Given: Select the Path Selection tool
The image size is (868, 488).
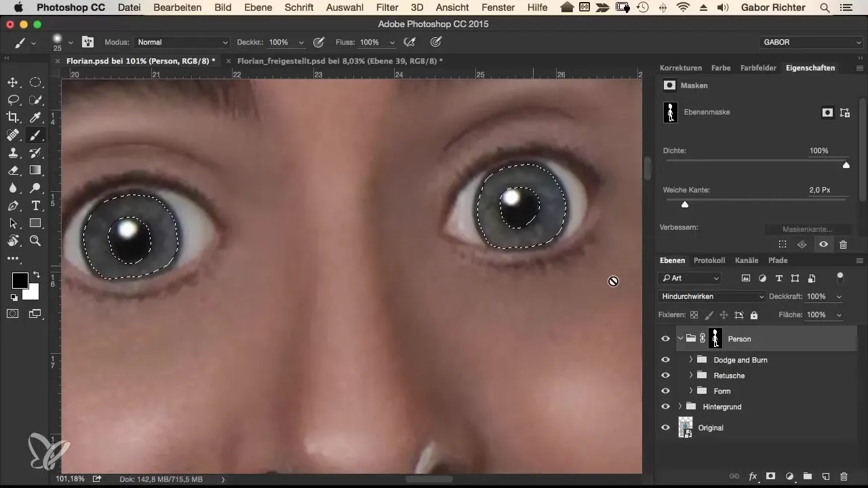Looking at the screenshot, I should click(13, 223).
